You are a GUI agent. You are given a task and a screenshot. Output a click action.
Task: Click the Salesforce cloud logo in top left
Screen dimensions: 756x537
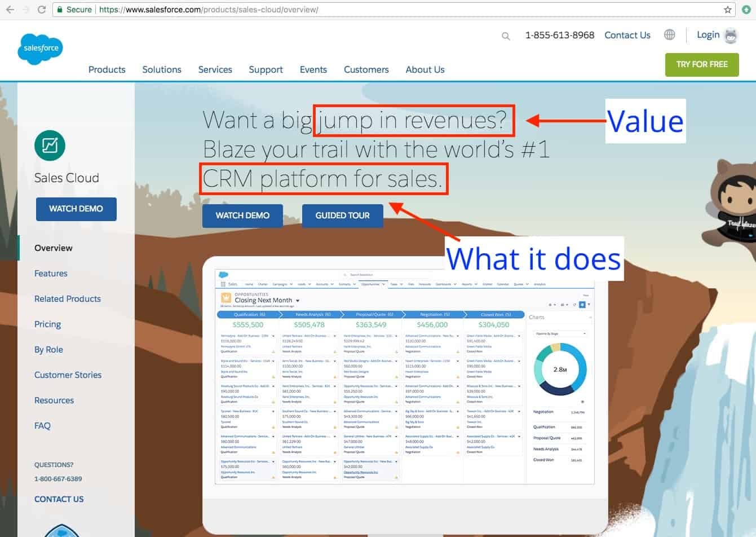coord(39,49)
